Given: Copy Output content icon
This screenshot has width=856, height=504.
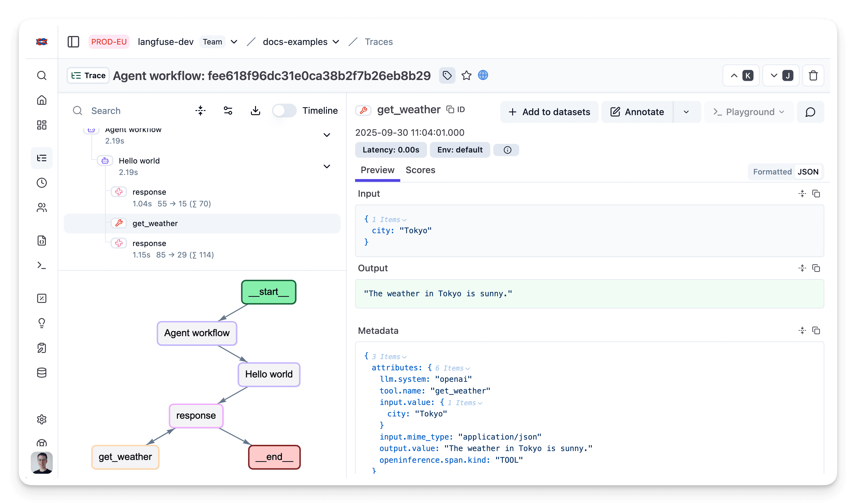Looking at the screenshot, I should [x=816, y=268].
